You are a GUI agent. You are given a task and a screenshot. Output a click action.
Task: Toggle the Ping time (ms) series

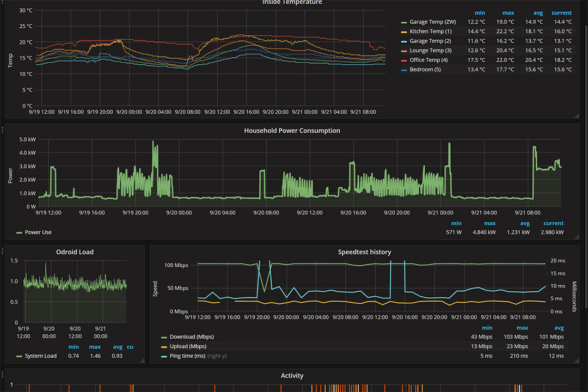pos(188,356)
